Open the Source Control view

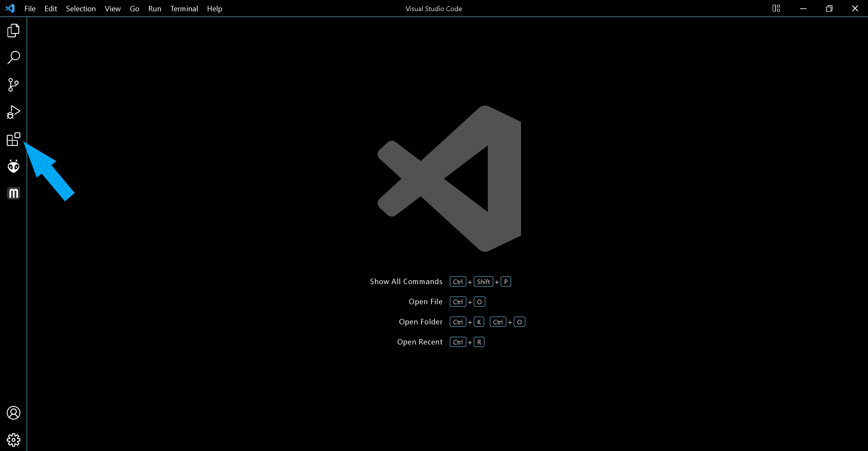point(13,85)
